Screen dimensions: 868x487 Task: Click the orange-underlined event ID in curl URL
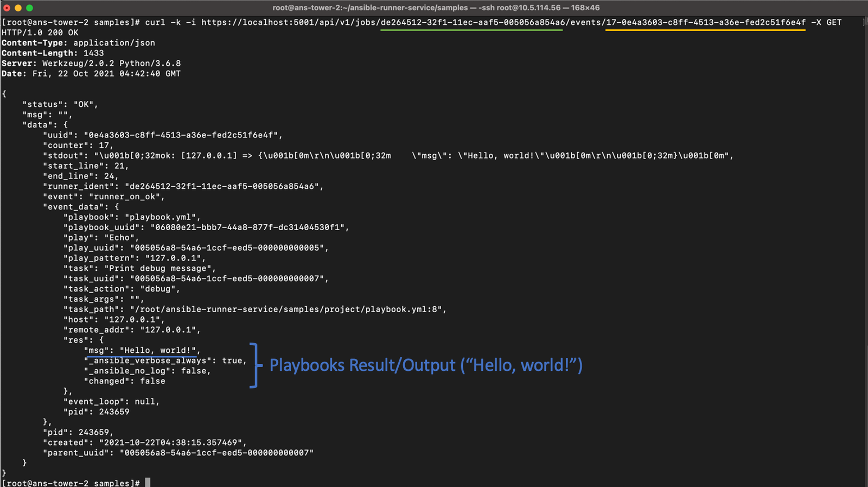point(705,22)
